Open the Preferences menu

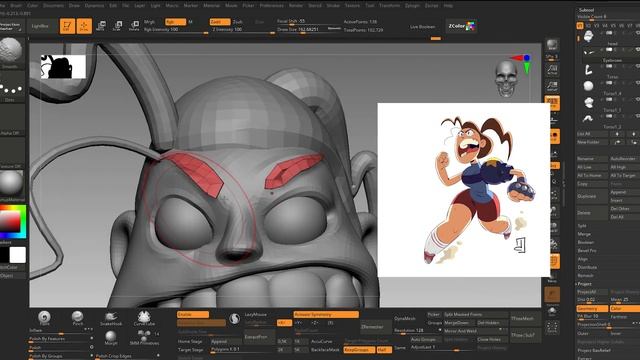pyautogui.click(x=271, y=5)
